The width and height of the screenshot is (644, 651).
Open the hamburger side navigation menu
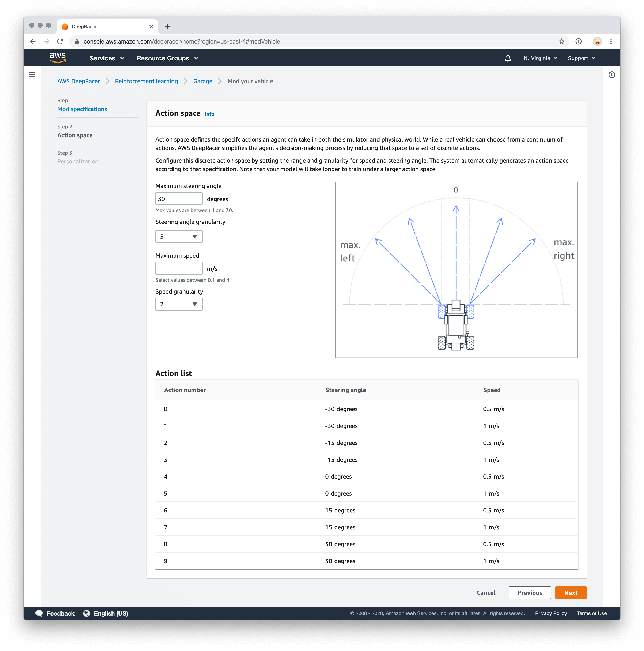pyautogui.click(x=32, y=75)
